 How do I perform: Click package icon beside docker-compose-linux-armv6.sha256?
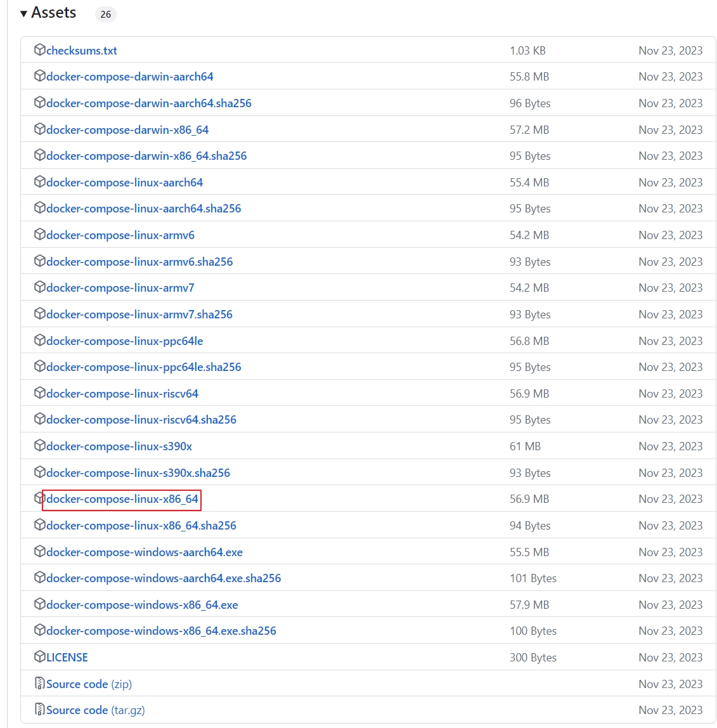point(39,261)
